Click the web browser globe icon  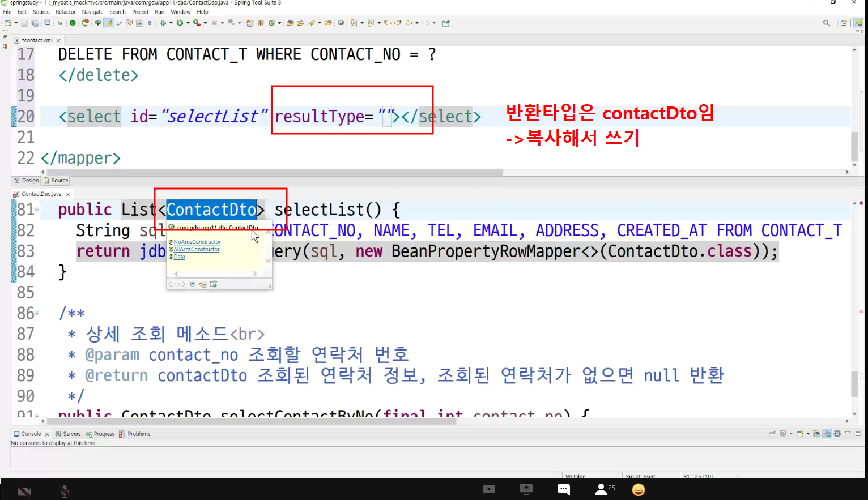coord(341,23)
